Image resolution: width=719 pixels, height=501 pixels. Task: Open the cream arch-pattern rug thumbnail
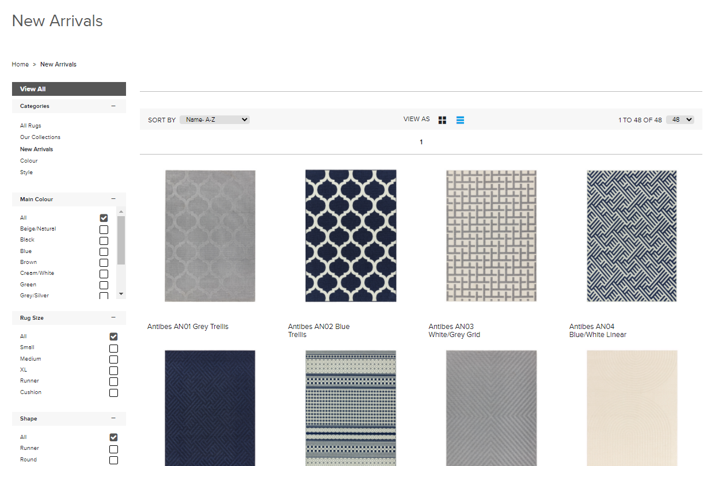[632, 408]
